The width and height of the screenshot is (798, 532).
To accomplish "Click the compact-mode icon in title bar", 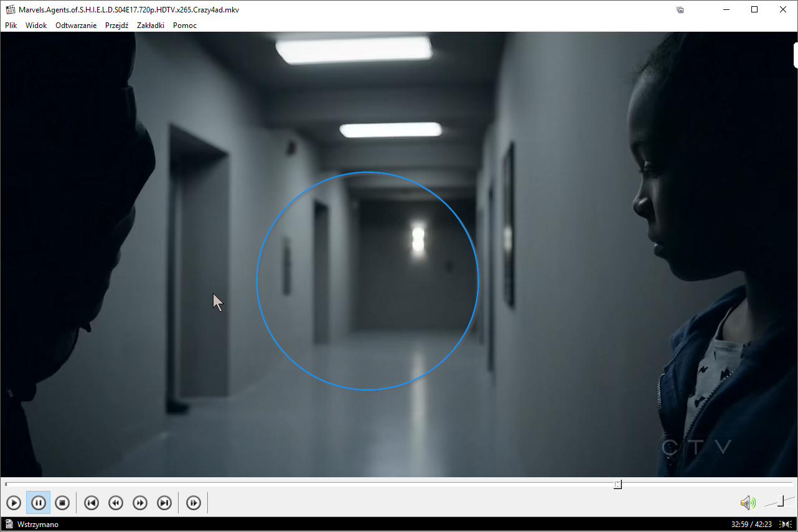I will click(x=680, y=10).
